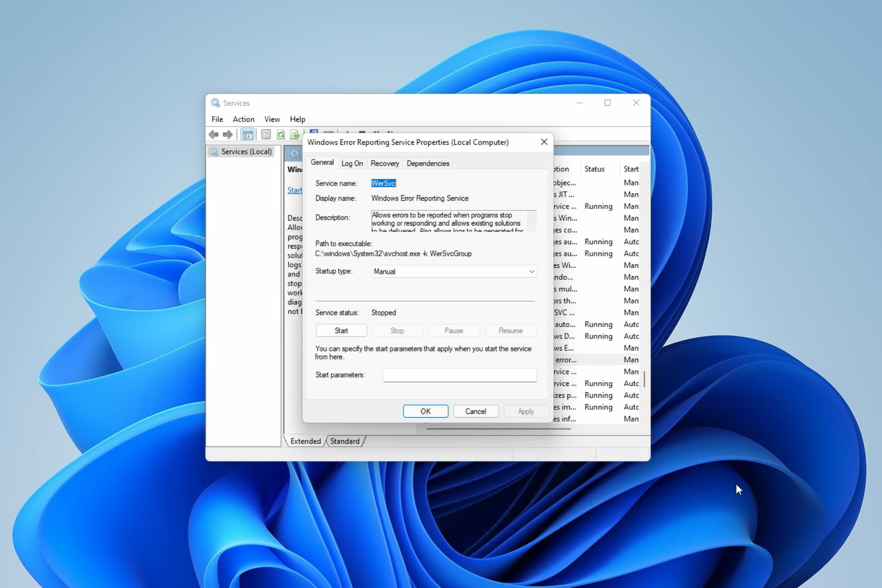Switch to the Extended view tab

305,441
